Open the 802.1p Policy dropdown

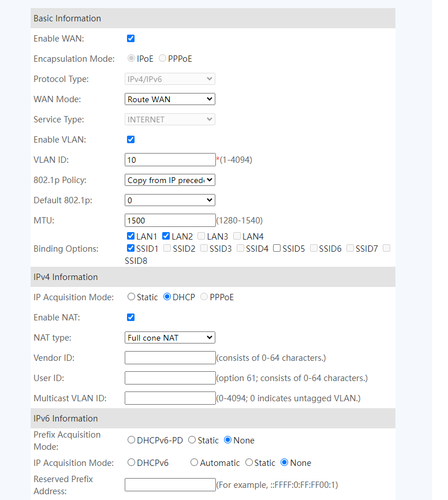(170, 180)
